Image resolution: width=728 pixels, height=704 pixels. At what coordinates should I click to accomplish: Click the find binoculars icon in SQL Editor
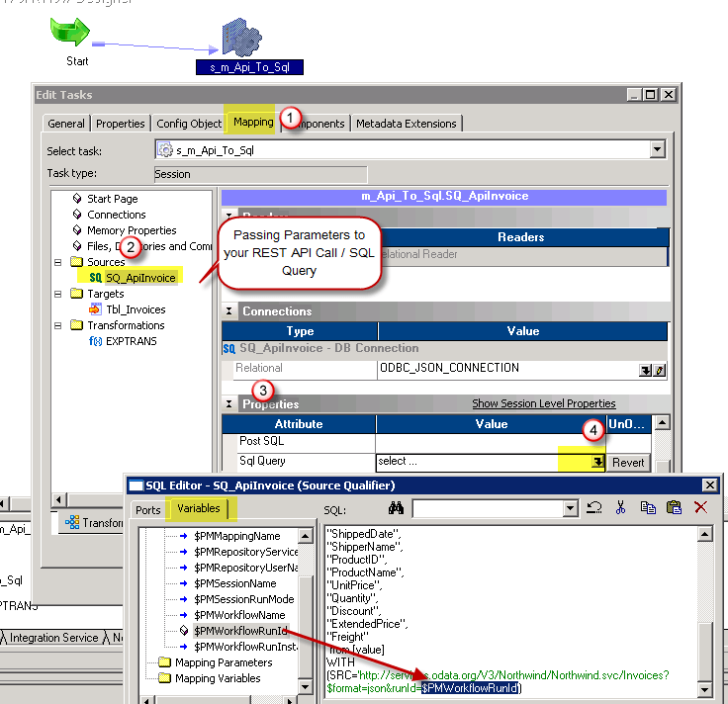(396, 508)
